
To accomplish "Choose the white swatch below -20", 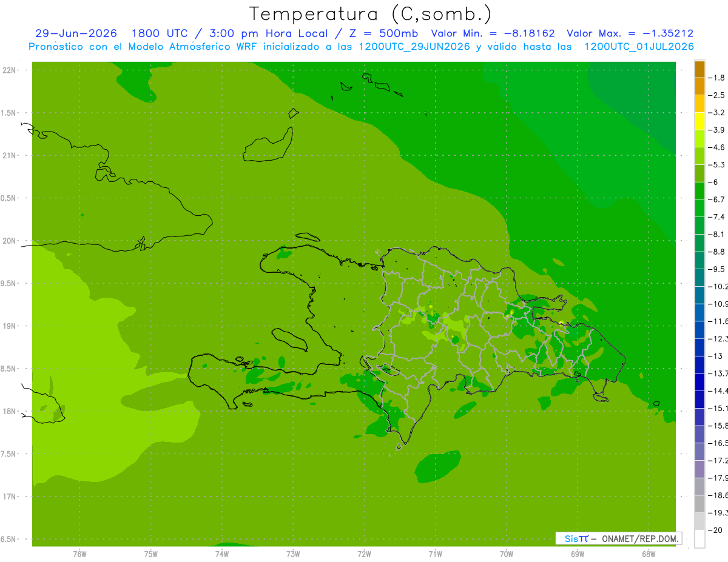I will pos(699,538).
